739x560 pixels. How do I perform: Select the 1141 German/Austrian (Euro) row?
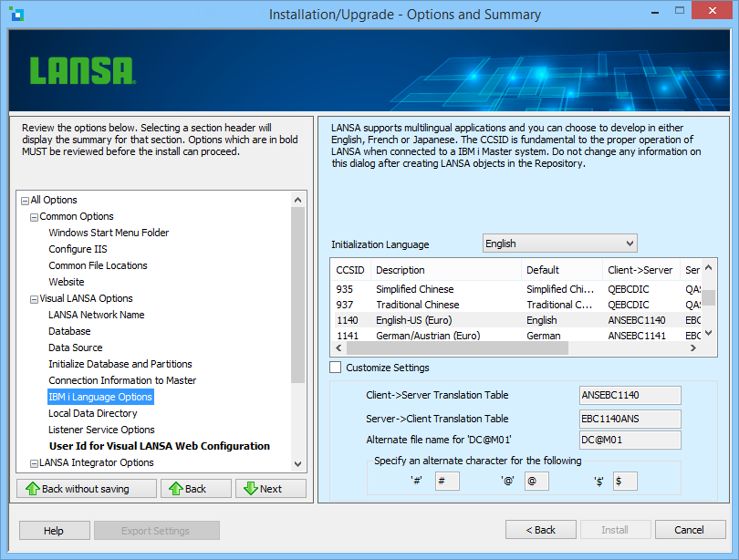[517, 336]
